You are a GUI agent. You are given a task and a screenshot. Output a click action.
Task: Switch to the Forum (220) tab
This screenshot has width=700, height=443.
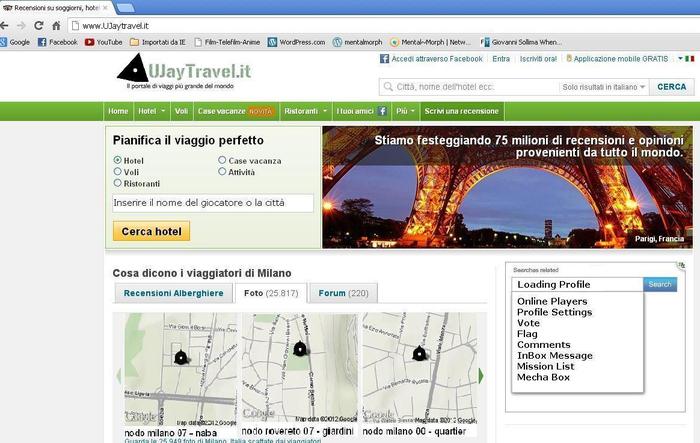343,293
